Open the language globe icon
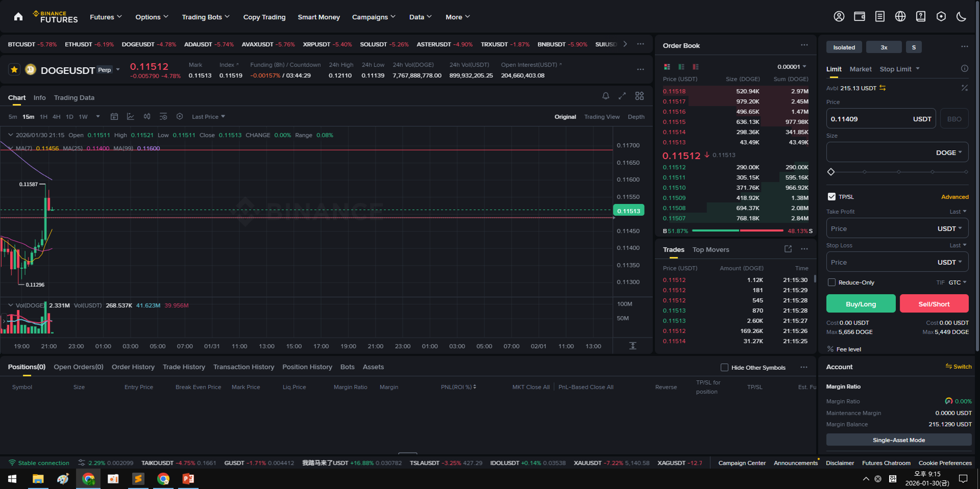The width and height of the screenshot is (980, 489). [x=901, y=17]
